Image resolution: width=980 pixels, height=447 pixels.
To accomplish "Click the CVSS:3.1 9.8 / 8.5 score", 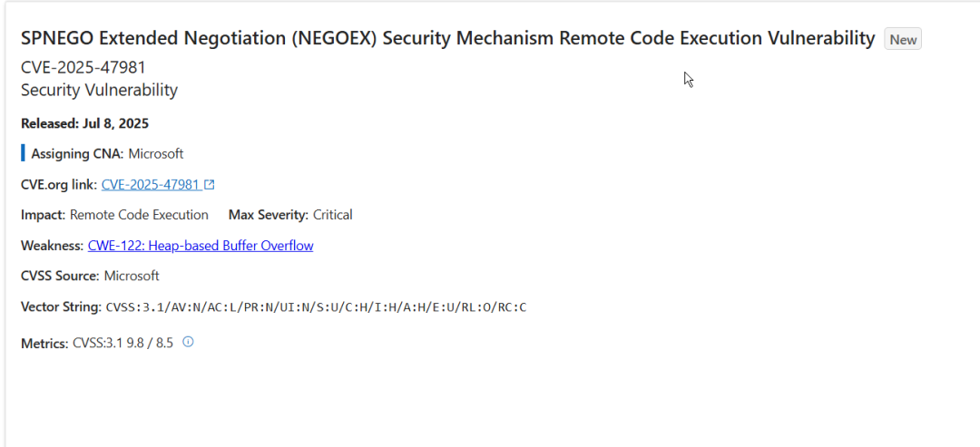I will 123,343.
